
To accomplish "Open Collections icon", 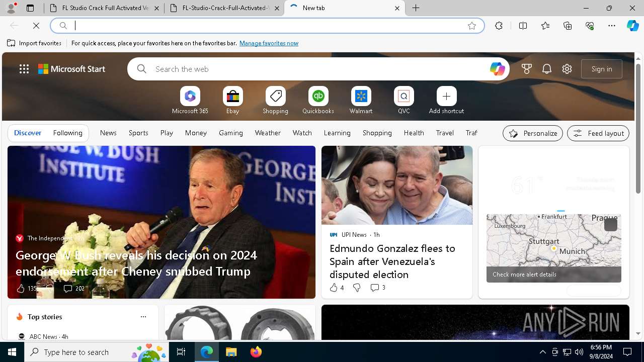I will tap(568, 26).
